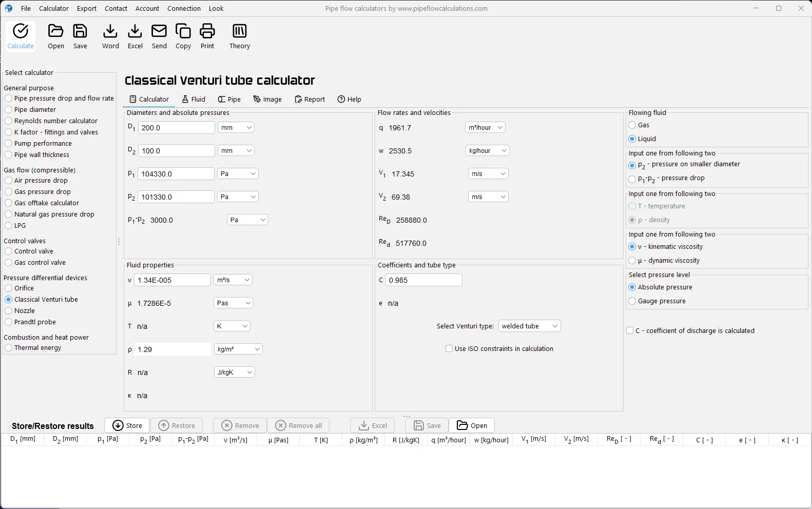Open the Account menu

tap(147, 8)
